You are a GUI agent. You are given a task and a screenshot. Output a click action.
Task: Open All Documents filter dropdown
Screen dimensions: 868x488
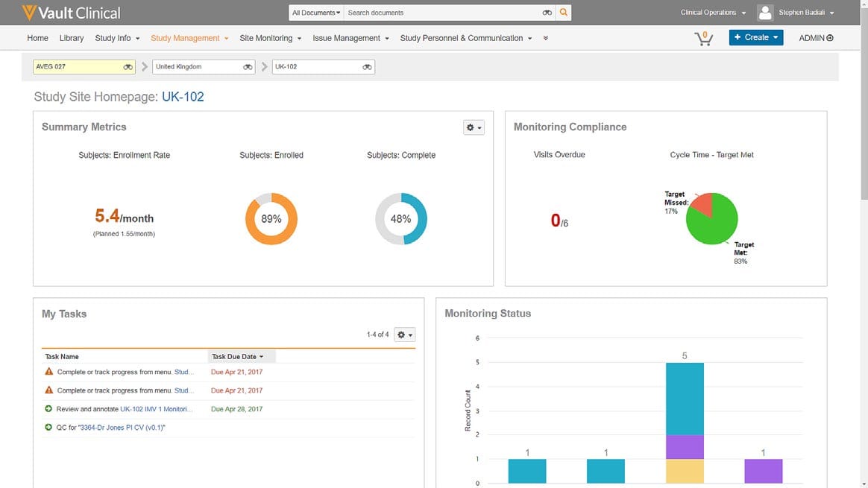(316, 12)
